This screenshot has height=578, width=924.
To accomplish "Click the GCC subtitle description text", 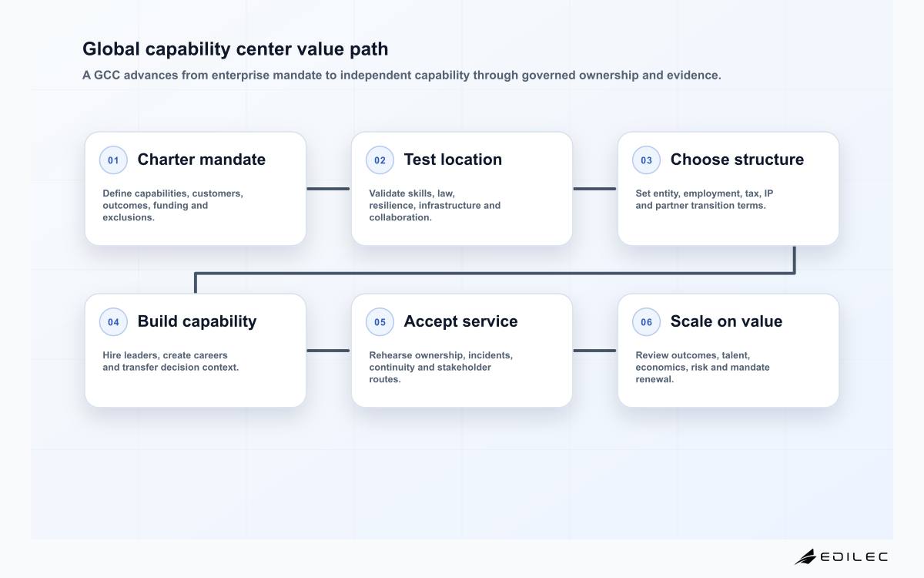I will [402, 76].
